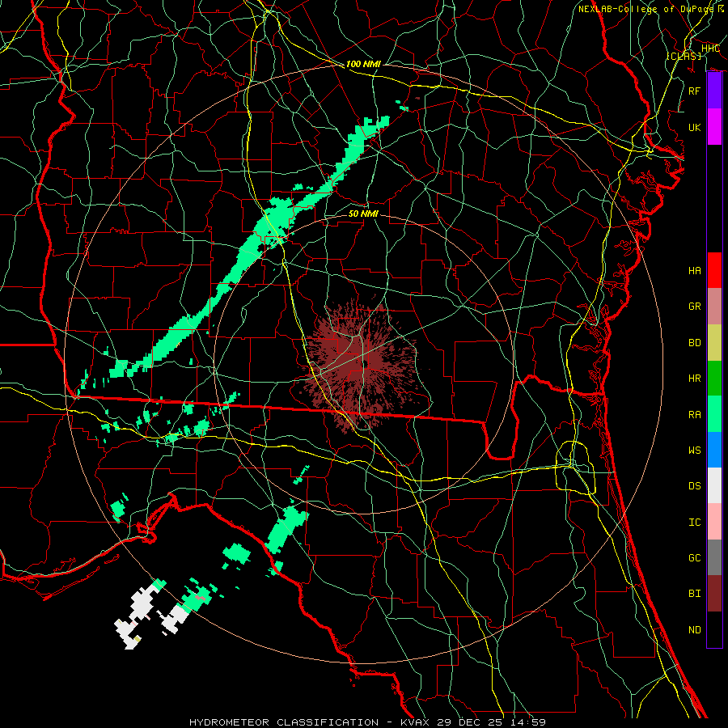Image resolution: width=728 pixels, height=728 pixels.
Task: Click the HA legend label
Action: point(694,270)
